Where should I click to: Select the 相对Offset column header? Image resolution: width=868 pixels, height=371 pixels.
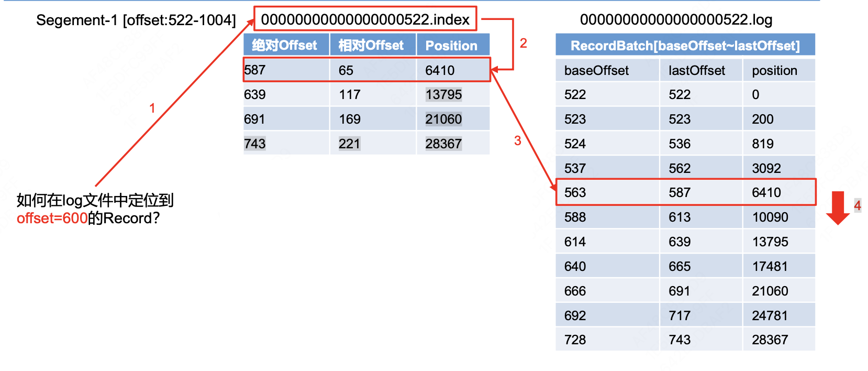point(372,46)
